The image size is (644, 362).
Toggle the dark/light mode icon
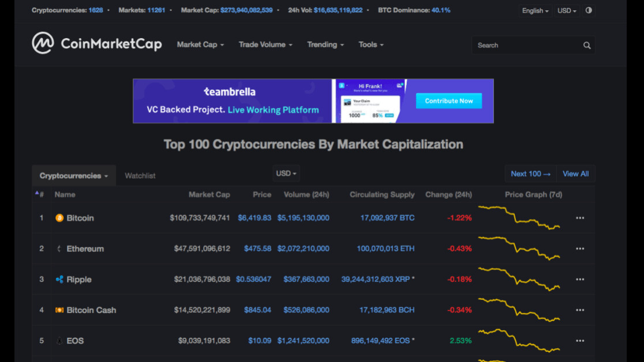pos(589,10)
